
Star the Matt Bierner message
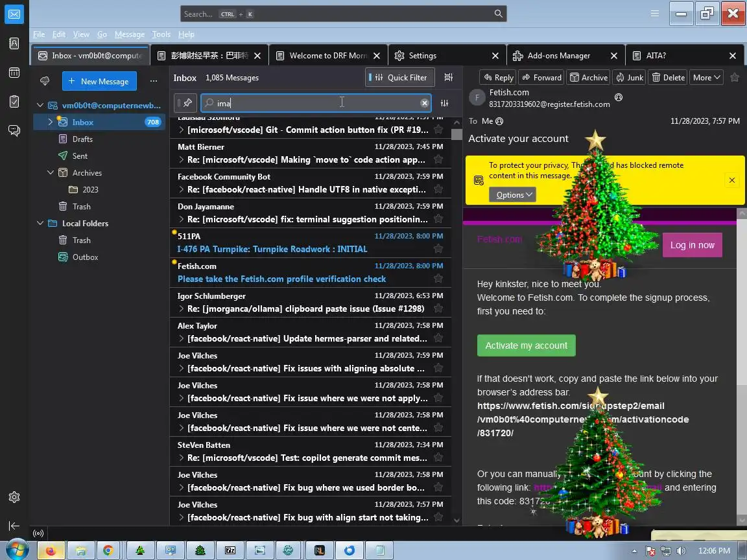[438, 159]
